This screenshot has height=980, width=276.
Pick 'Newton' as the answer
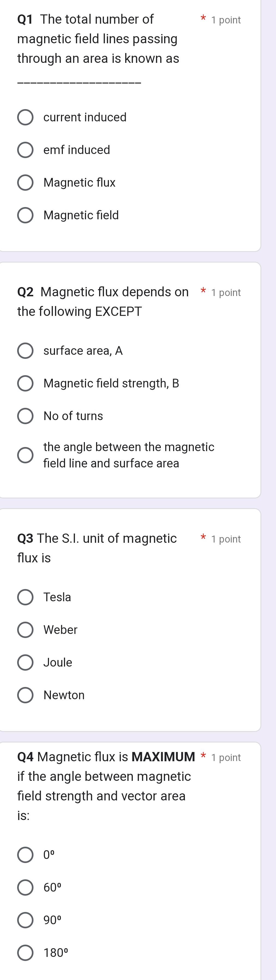click(x=25, y=695)
